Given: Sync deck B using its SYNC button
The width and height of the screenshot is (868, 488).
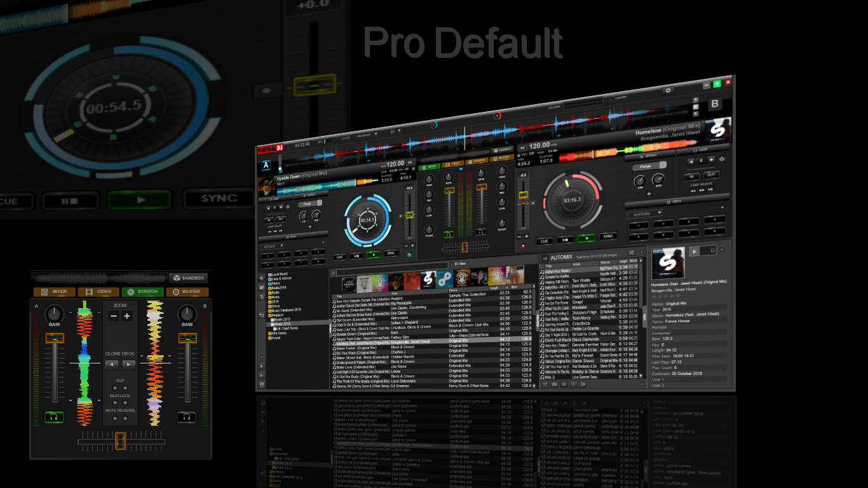Looking at the screenshot, I should point(608,236).
